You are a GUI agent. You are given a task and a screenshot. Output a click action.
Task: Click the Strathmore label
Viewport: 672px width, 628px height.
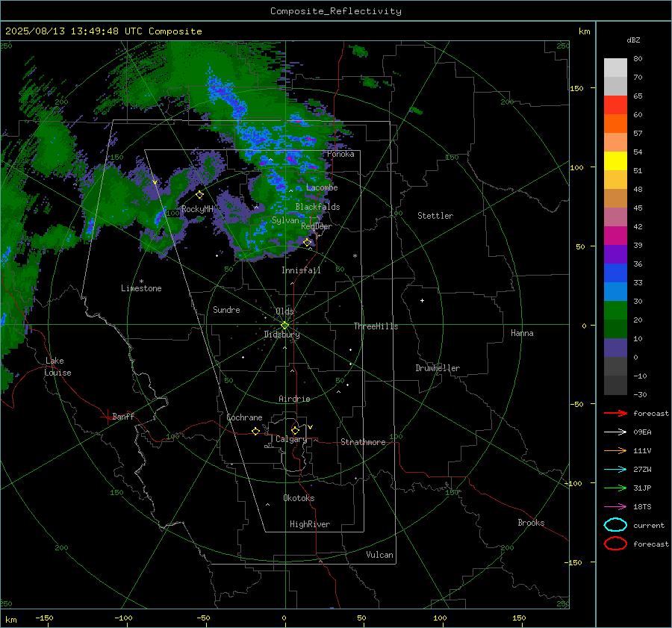[363, 442]
